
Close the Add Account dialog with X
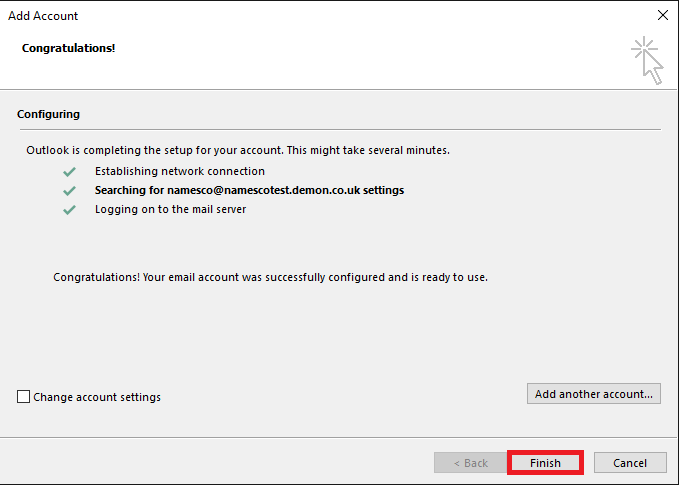(663, 15)
